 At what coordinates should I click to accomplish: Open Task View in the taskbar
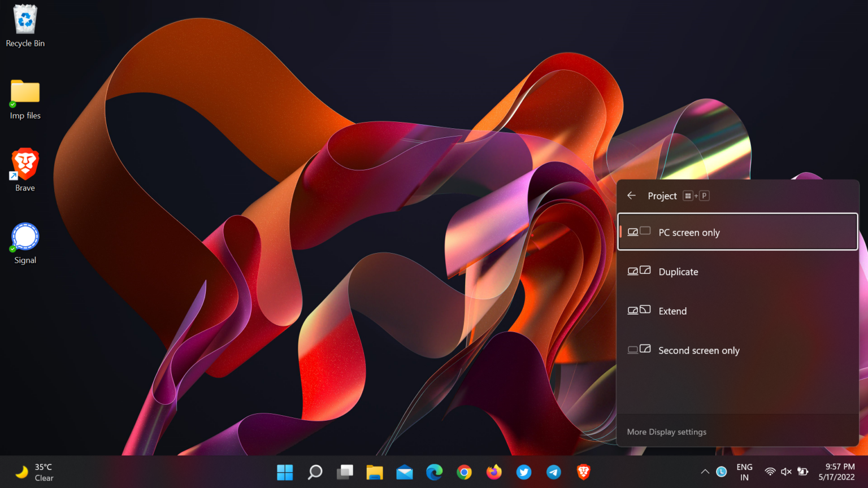pyautogui.click(x=345, y=472)
